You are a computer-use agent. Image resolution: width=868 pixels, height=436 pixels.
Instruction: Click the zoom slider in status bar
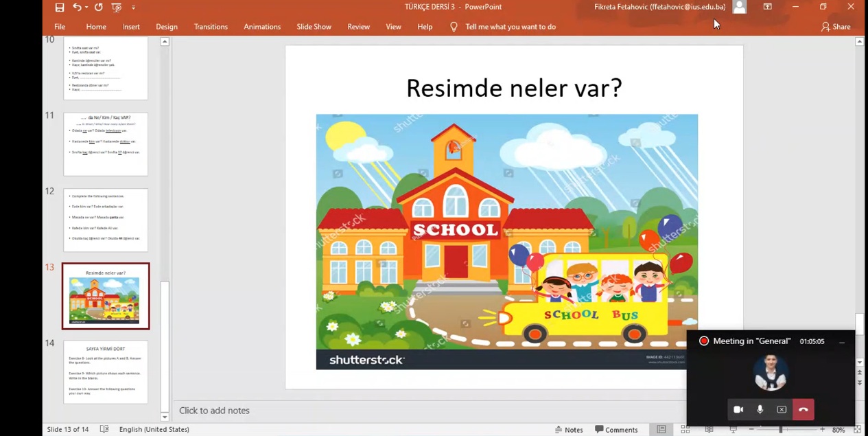pos(780,429)
